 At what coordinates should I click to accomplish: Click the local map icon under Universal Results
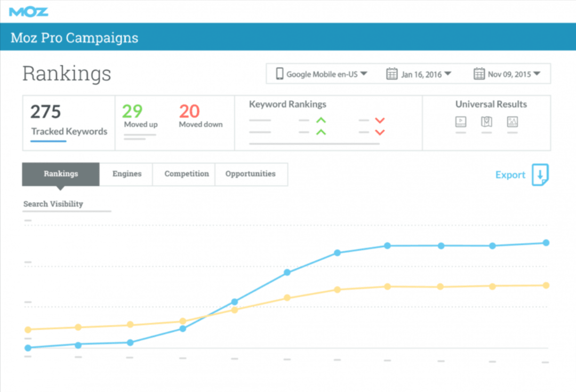486,122
